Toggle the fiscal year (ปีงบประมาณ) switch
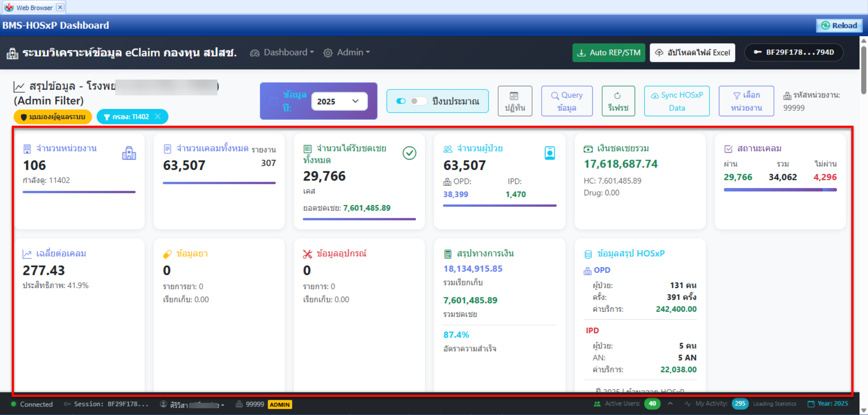 pos(411,101)
